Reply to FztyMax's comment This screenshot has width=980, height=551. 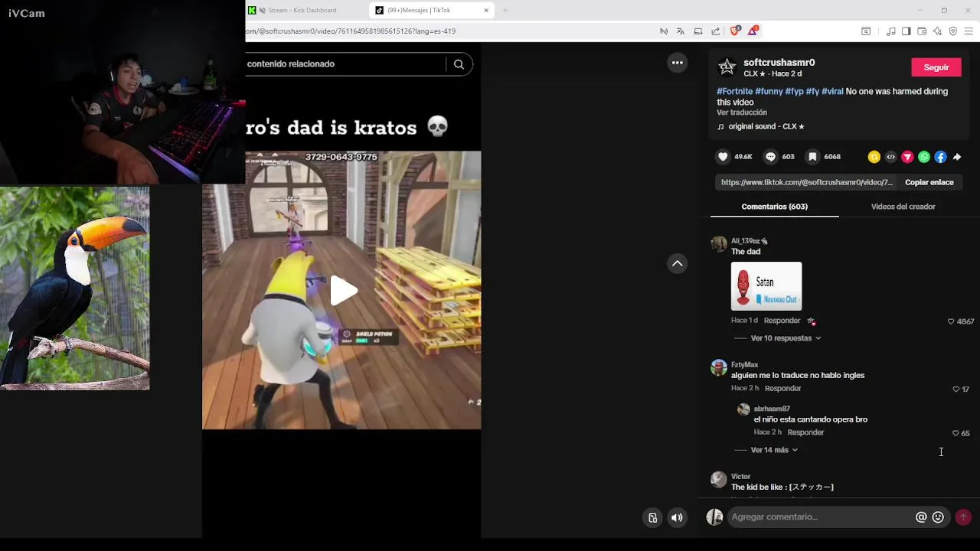(x=782, y=389)
